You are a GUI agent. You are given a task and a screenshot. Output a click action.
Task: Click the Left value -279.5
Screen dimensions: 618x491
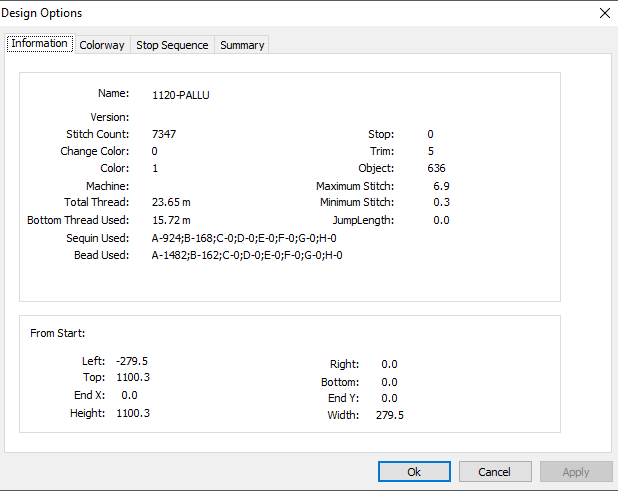132,361
